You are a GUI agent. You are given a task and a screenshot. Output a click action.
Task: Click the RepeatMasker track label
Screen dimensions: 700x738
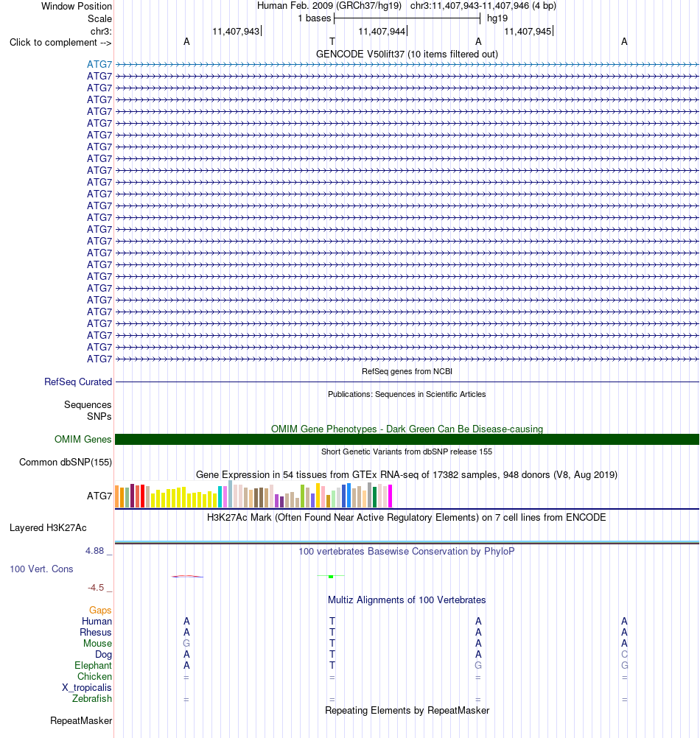[81, 721]
